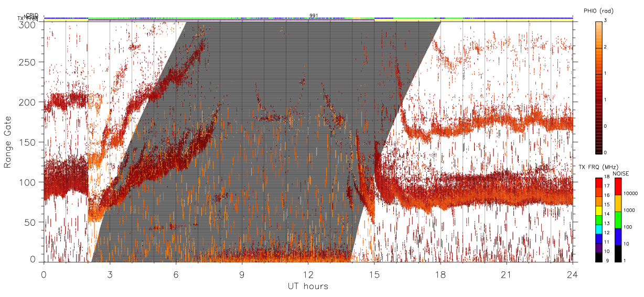Select the red top swatch in NOISE legend

point(617,186)
